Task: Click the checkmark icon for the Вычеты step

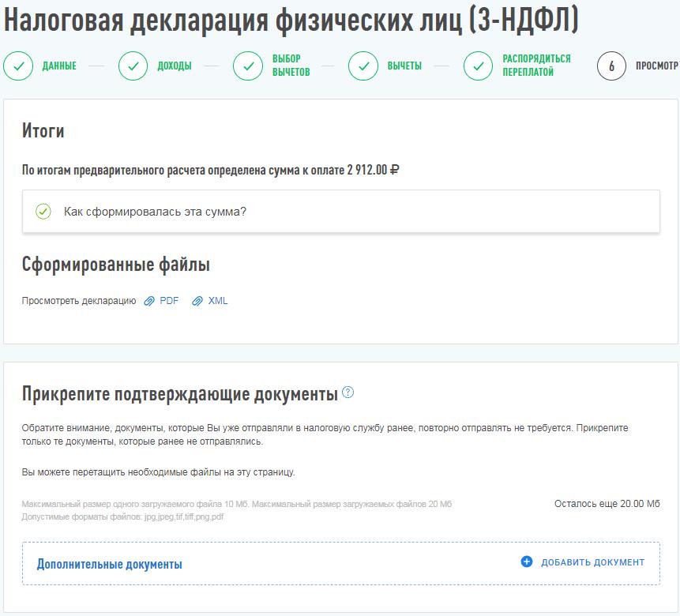Action: click(x=363, y=66)
